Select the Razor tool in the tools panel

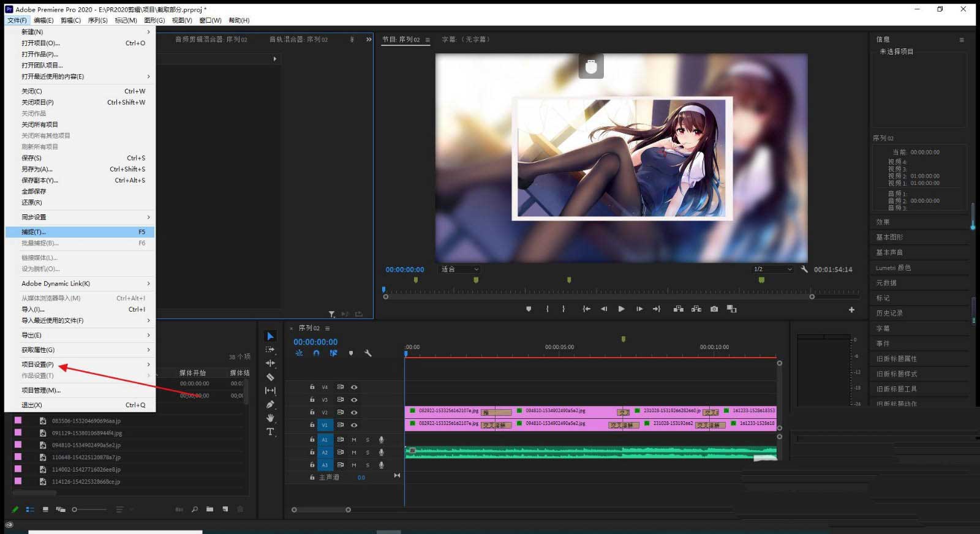[270, 377]
